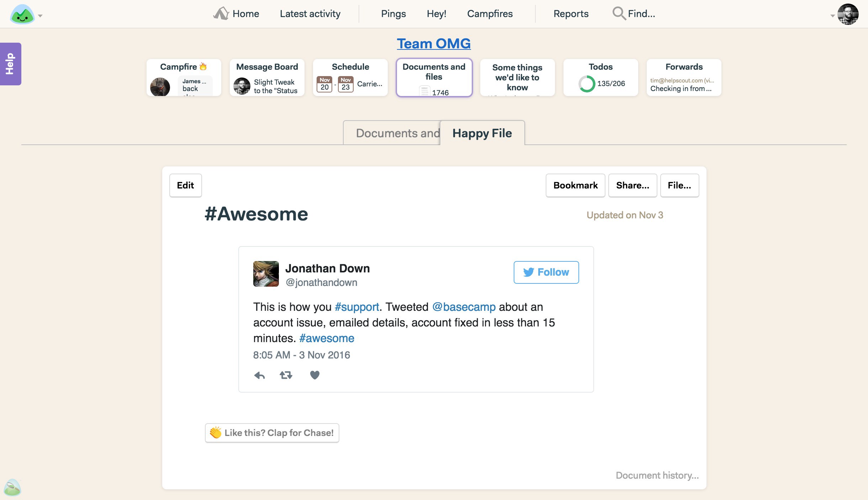Click the Carrie... schedule entry text

[x=370, y=84]
